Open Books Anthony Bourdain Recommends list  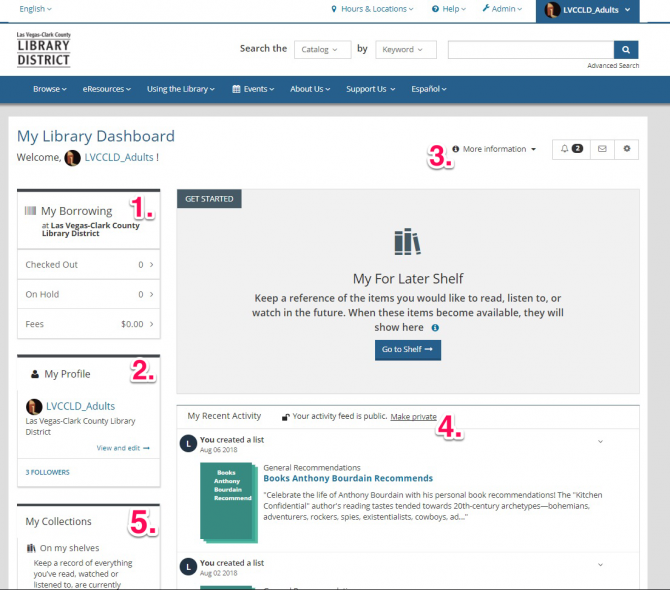click(348, 478)
